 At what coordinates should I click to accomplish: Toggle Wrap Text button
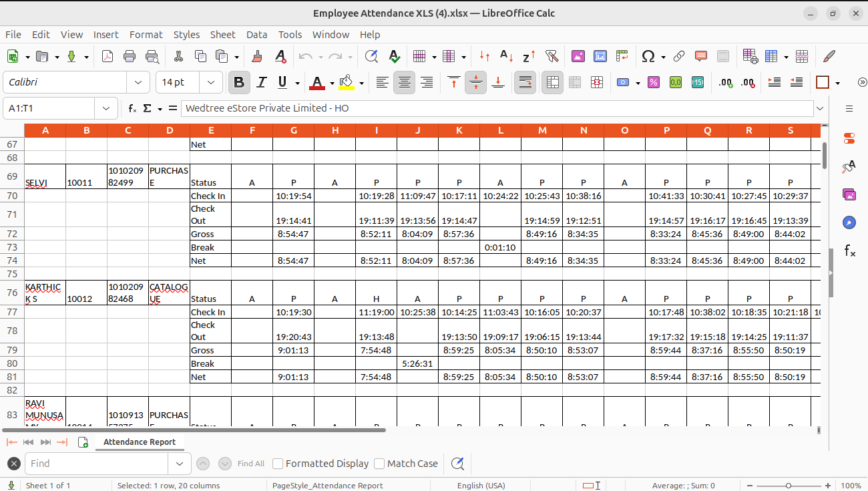click(525, 83)
